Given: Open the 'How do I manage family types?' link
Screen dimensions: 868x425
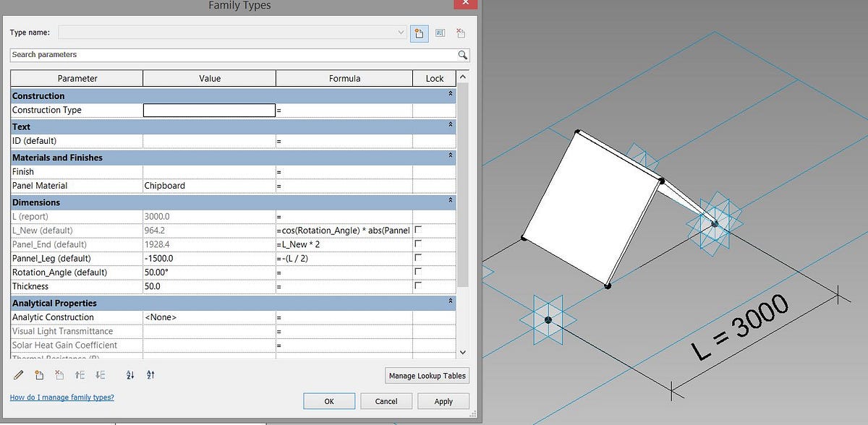Looking at the screenshot, I should click(61, 398).
